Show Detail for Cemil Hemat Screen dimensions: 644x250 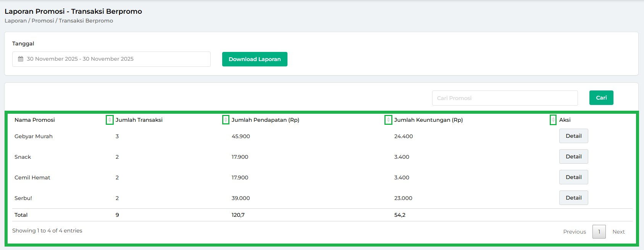point(573,177)
